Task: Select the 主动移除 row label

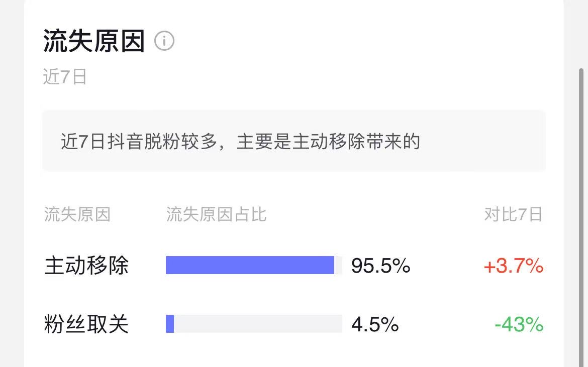Action: tap(86, 265)
